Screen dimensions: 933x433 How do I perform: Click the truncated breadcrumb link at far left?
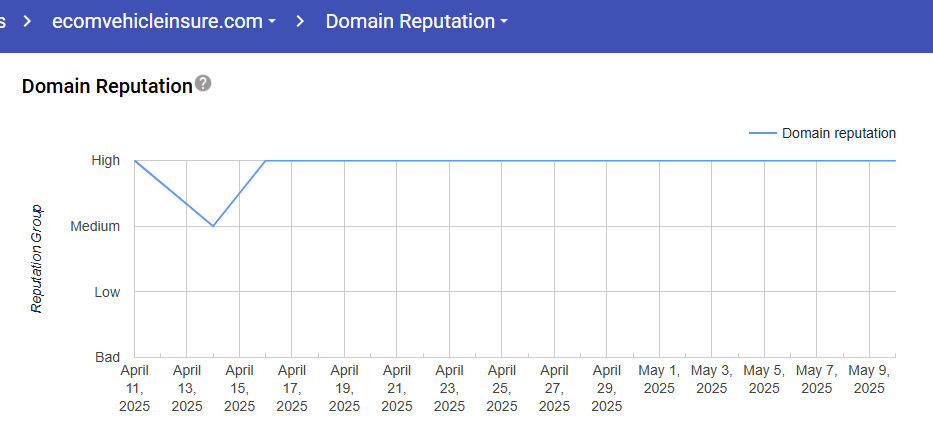(4, 21)
